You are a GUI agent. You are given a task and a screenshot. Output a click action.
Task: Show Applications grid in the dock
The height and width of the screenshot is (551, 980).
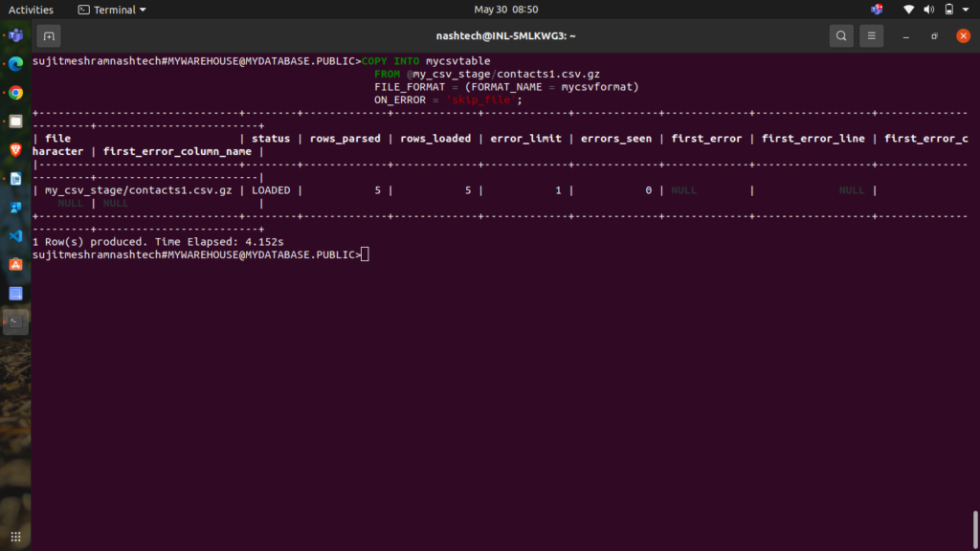[15, 535]
